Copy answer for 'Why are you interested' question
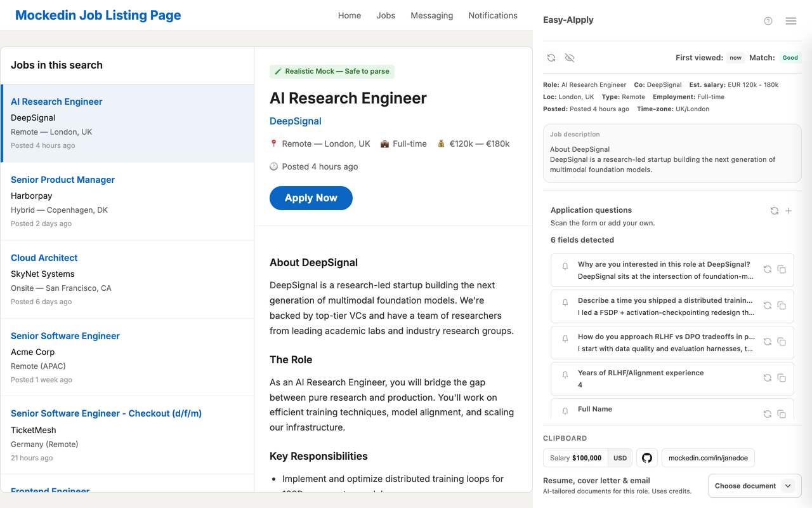 [x=782, y=269]
